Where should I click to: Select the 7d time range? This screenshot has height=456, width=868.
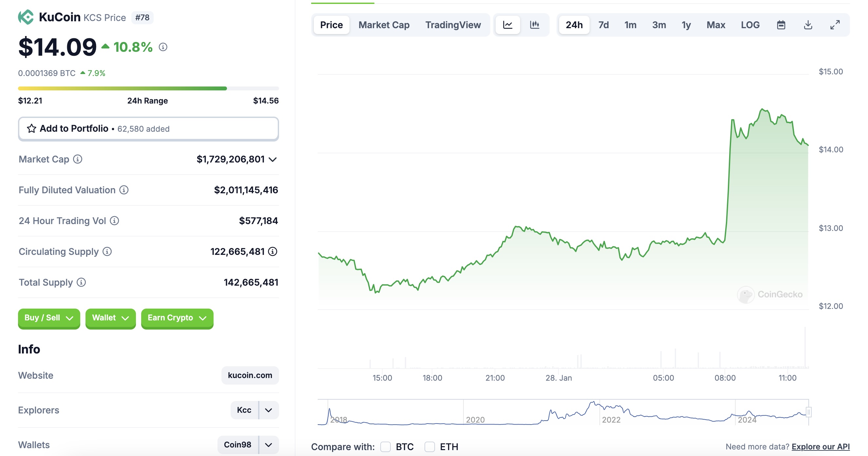pos(603,25)
